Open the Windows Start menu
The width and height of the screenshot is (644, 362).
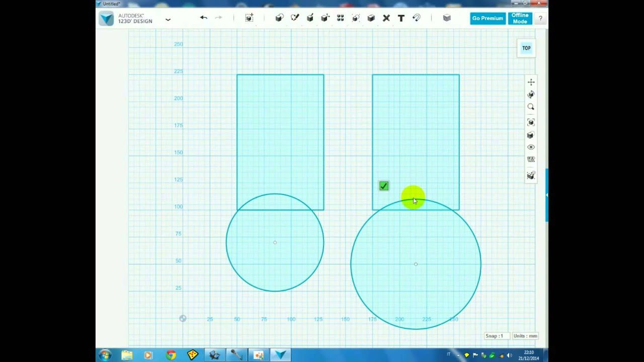point(105,355)
